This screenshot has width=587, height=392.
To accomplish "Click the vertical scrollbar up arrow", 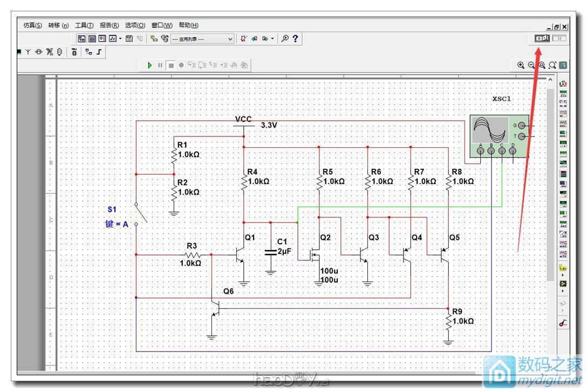I will (550, 80).
